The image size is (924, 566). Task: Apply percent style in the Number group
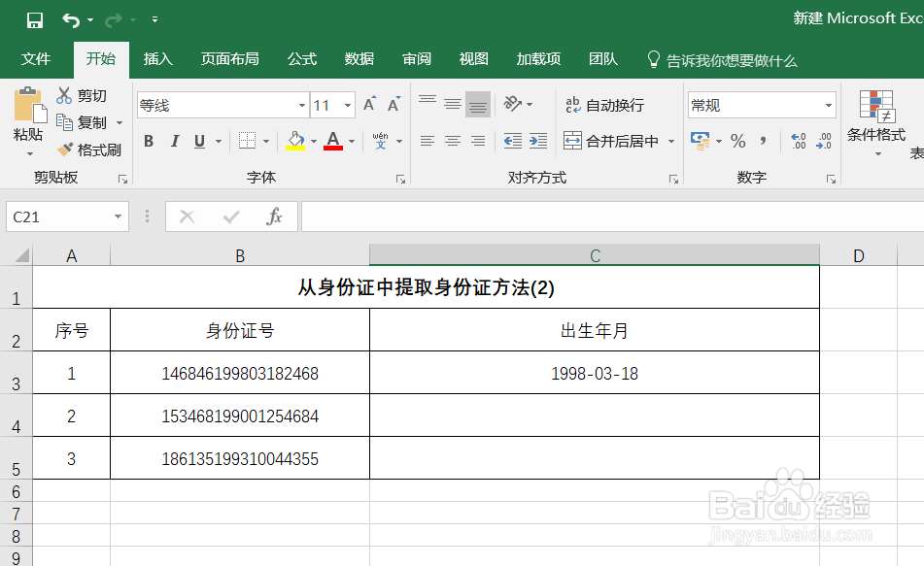(737, 141)
